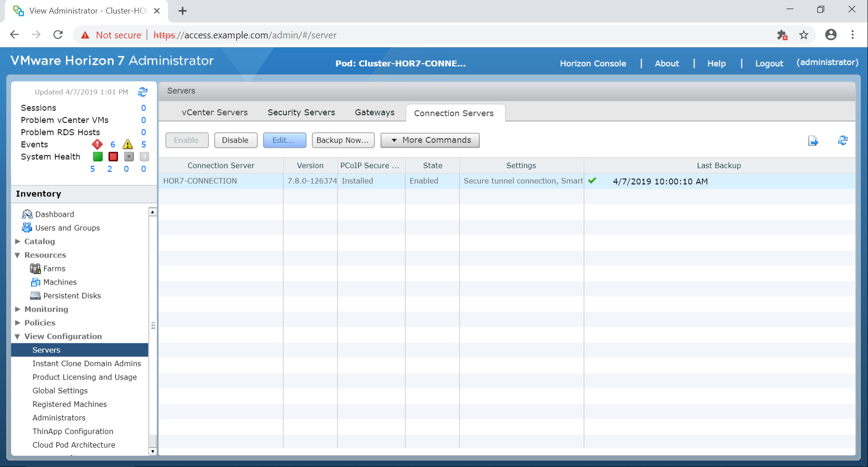Image resolution: width=868 pixels, height=467 pixels.
Task: Open the browser extensions puzzle icon
Action: point(782,35)
